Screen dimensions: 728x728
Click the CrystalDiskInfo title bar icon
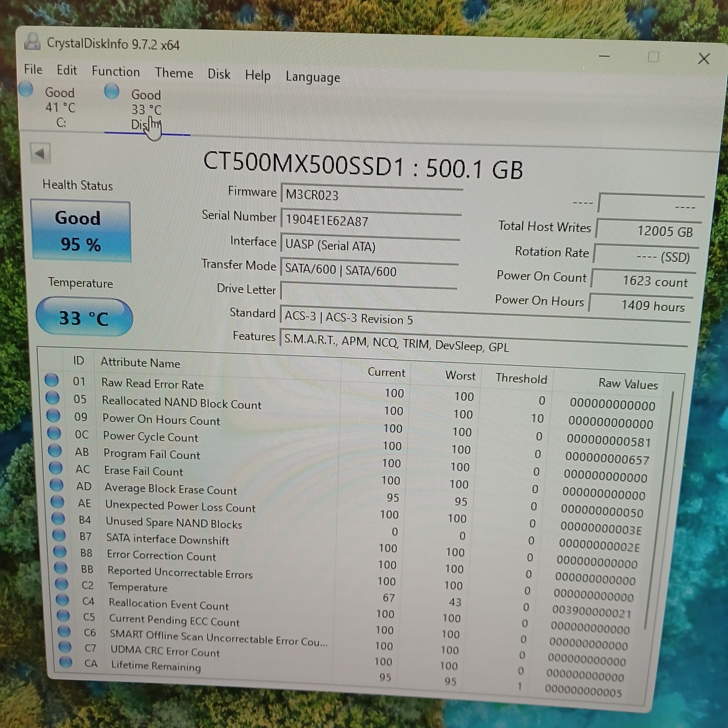tap(33, 41)
